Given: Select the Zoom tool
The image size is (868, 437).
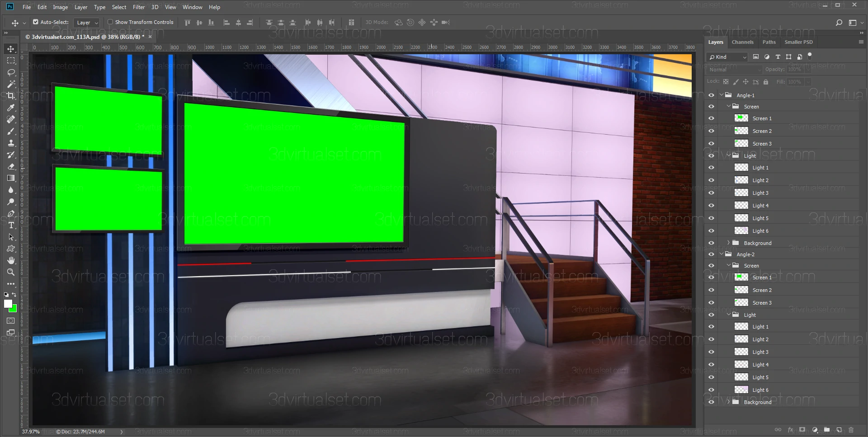Looking at the screenshot, I should (x=11, y=272).
